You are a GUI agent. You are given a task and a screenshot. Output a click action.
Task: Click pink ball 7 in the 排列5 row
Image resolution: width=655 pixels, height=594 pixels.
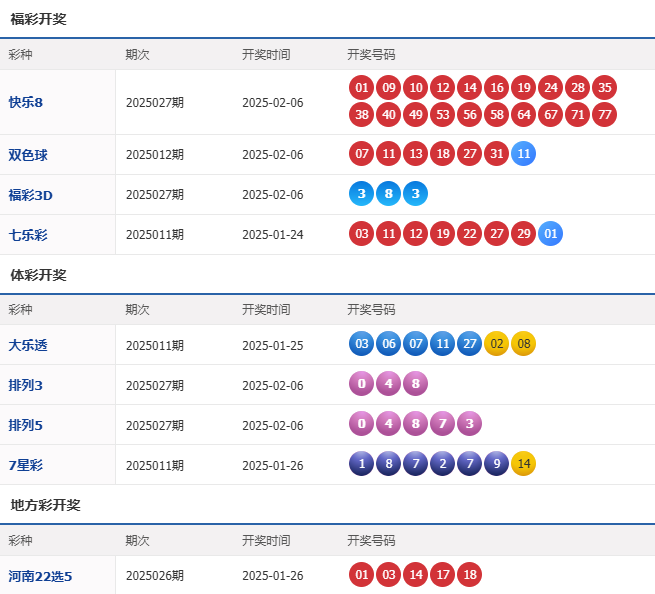coord(443,424)
